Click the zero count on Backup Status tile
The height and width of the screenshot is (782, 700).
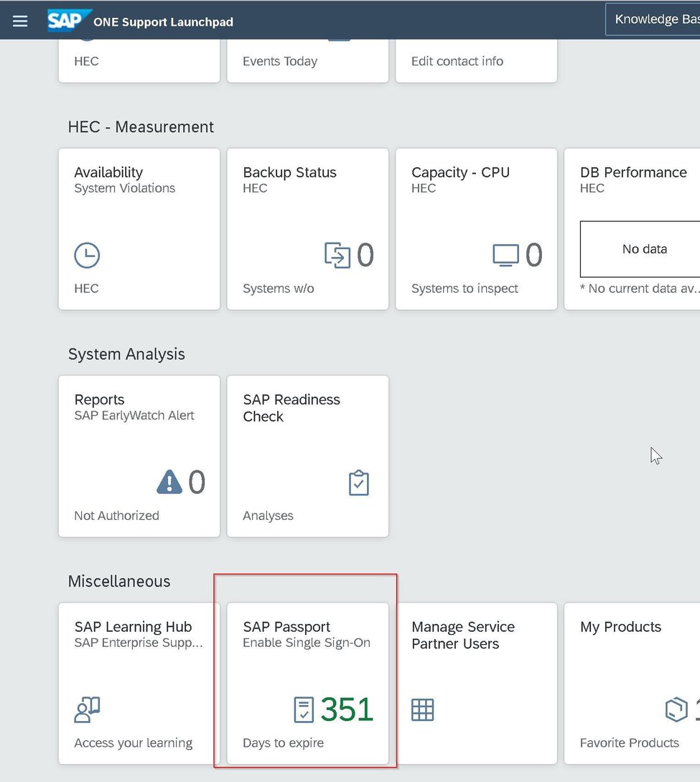[x=366, y=255]
